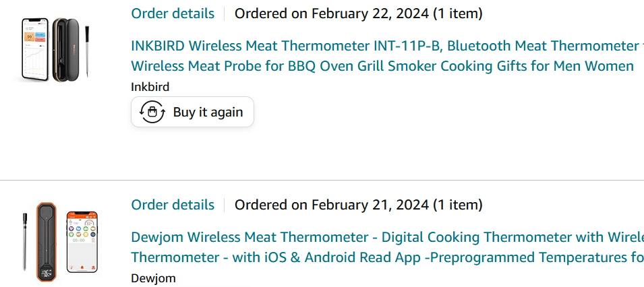Click the Buy it again button label
This screenshot has width=644, height=287.
[x=208, y=112]
